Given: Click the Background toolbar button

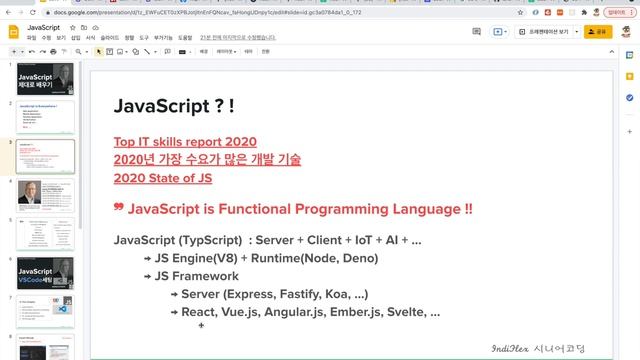Looking at the screenshot, I should tap(204, 52).
